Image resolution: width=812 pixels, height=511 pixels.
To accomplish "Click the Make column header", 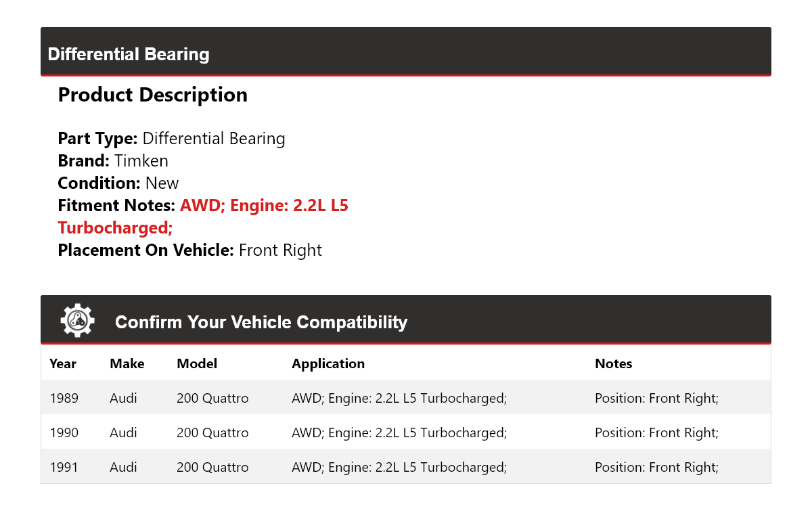I will (127, 363).
